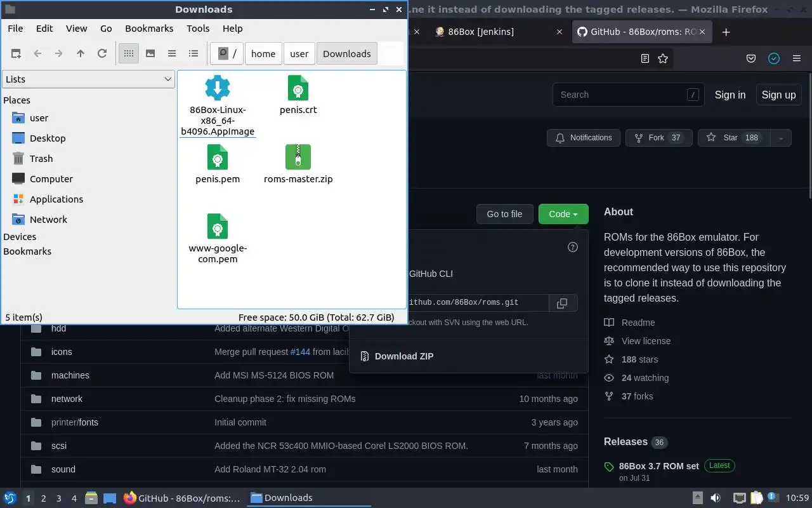Star the 86Box/roms repository

[x=734, y=138]
